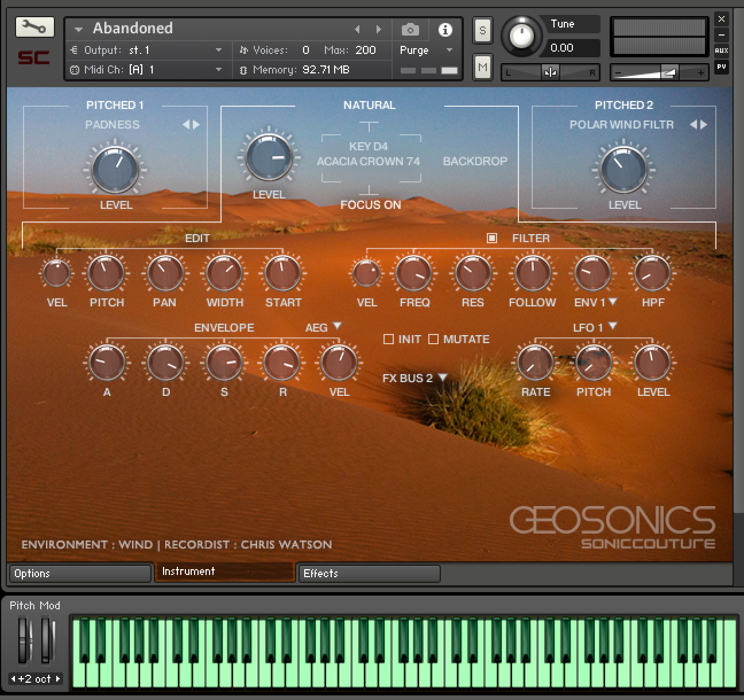
Task: Click the instrument info (i) icon
Action: pos(445,29)
